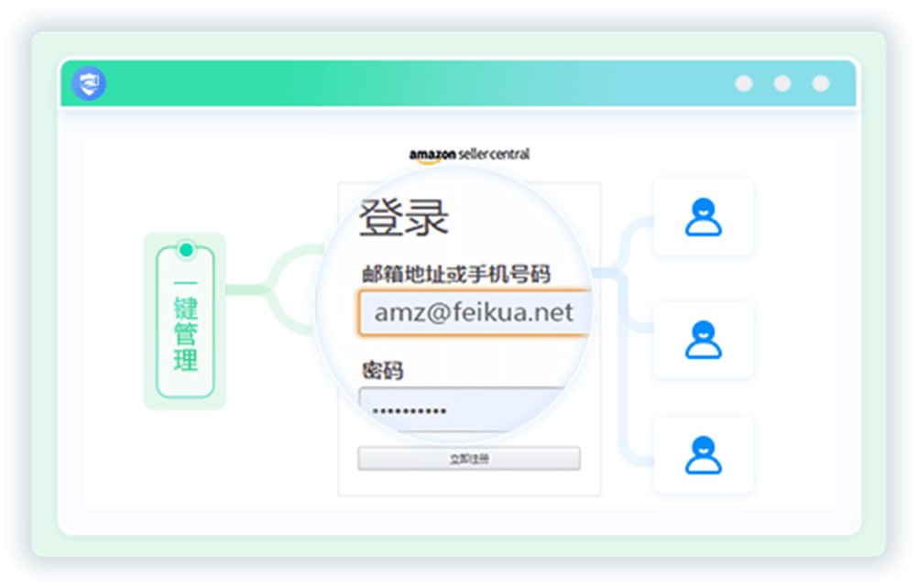
Task: Select the middle user account avatar
Action: point(703,340)
